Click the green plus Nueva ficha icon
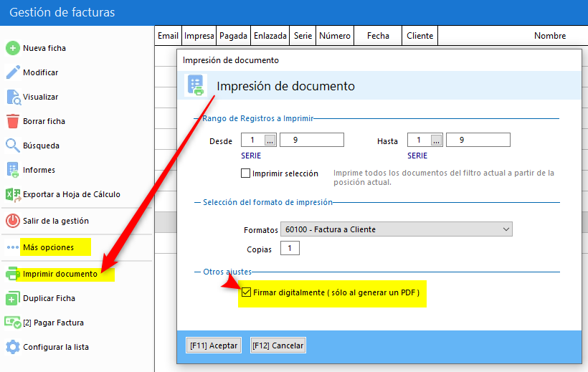This screenshot has width=588, height=372. (x=13, y=48)
